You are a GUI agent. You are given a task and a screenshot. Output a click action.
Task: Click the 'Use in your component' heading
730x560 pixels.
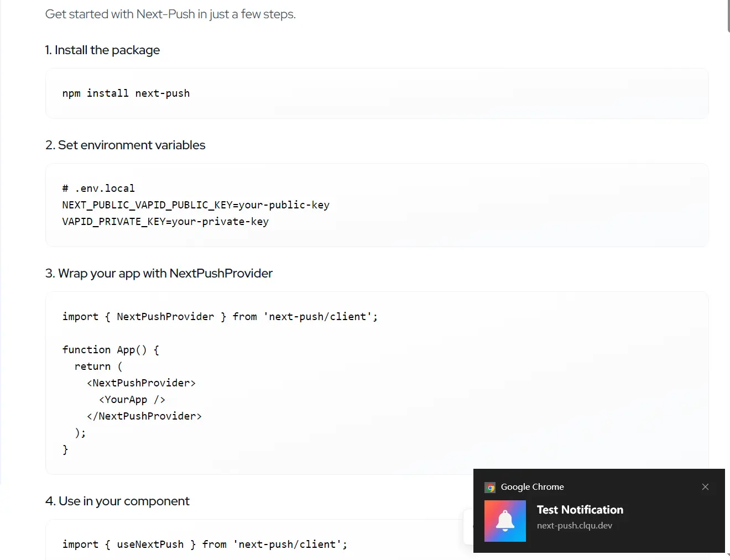coord(117,501)
